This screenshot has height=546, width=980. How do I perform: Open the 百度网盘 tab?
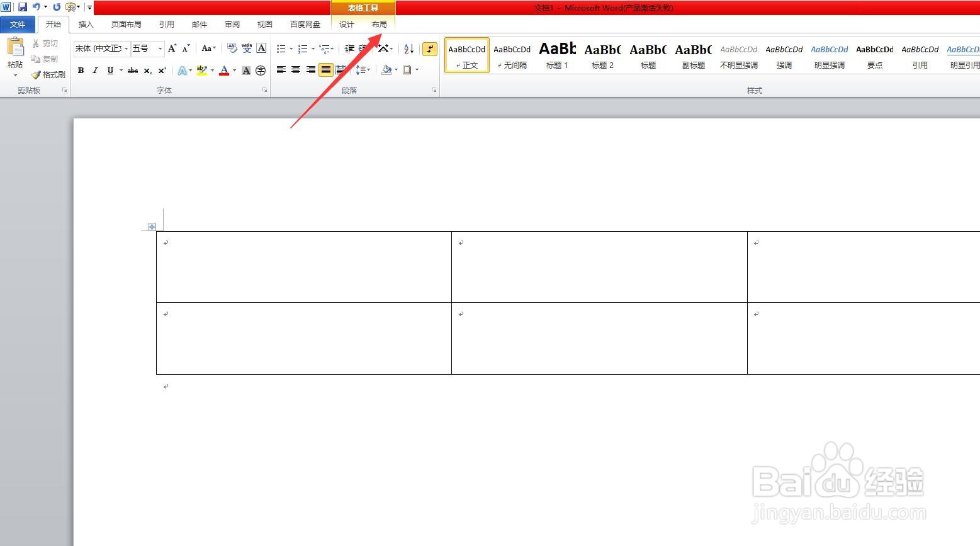305,25
